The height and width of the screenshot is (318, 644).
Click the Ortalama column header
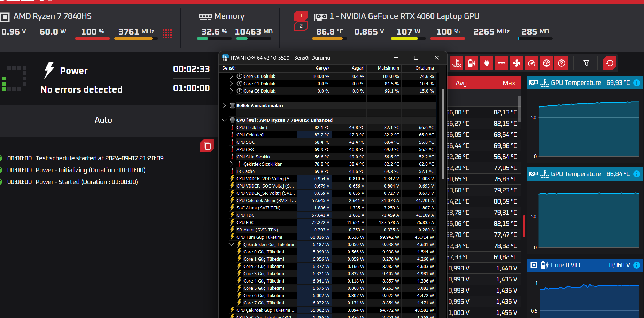pyautogui.click(x=424, y=68)
